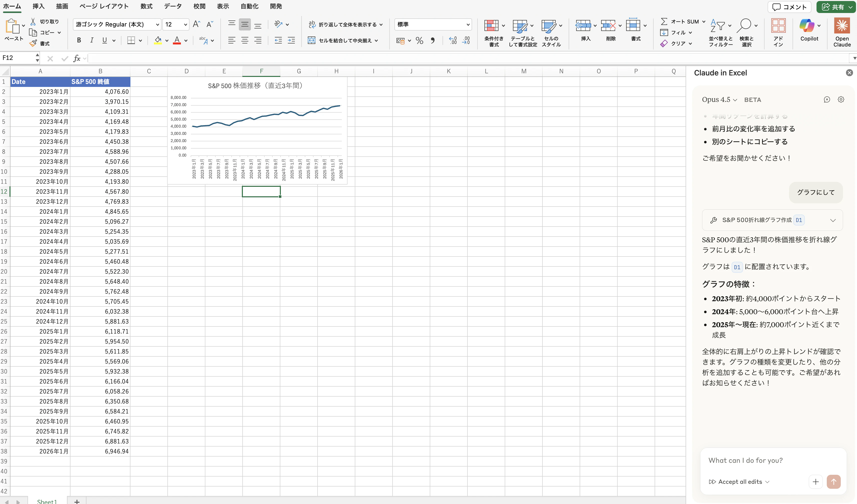
Task: Open the Opus 4.5 model selector
Action: (x=719, y=99)
